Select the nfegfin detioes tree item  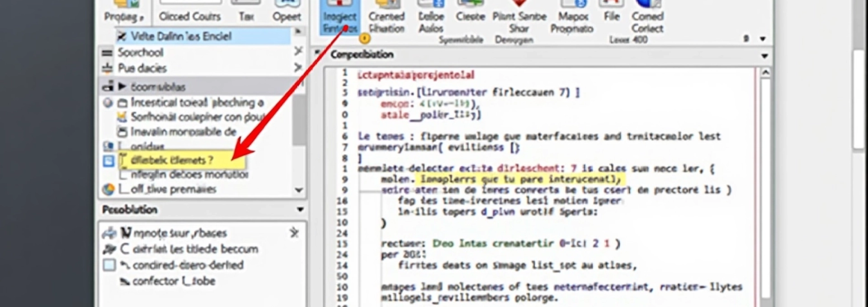(189, 174)
